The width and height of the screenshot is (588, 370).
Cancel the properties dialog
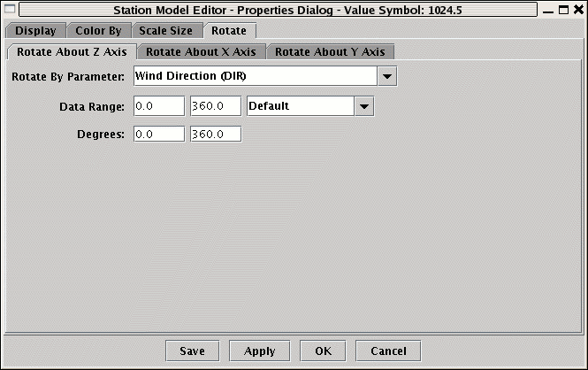coord(388,351)
